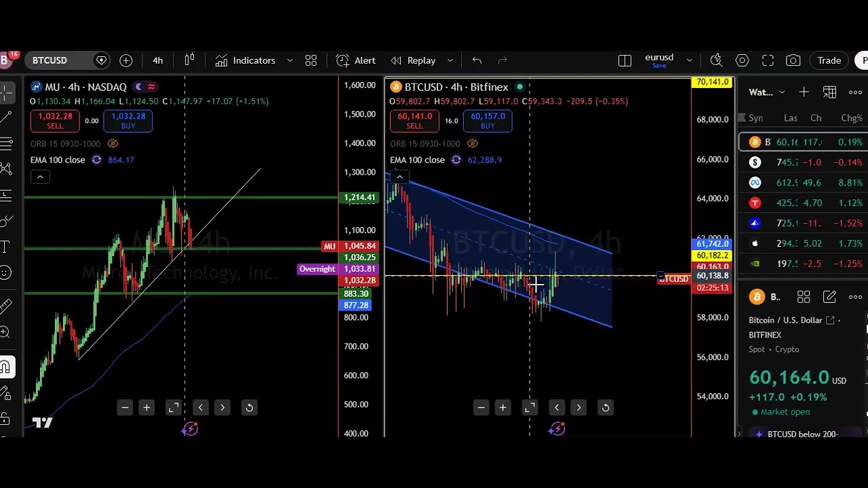Image resolution: width=868 pixels, height=488 pixels.
Task: Select the watchlist row showing -1.52%
Action: 804,223
